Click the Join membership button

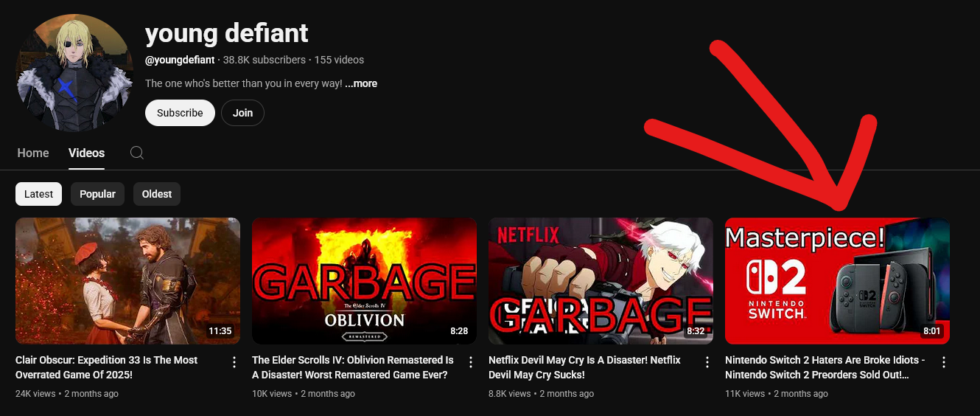(x=242, y=113)
